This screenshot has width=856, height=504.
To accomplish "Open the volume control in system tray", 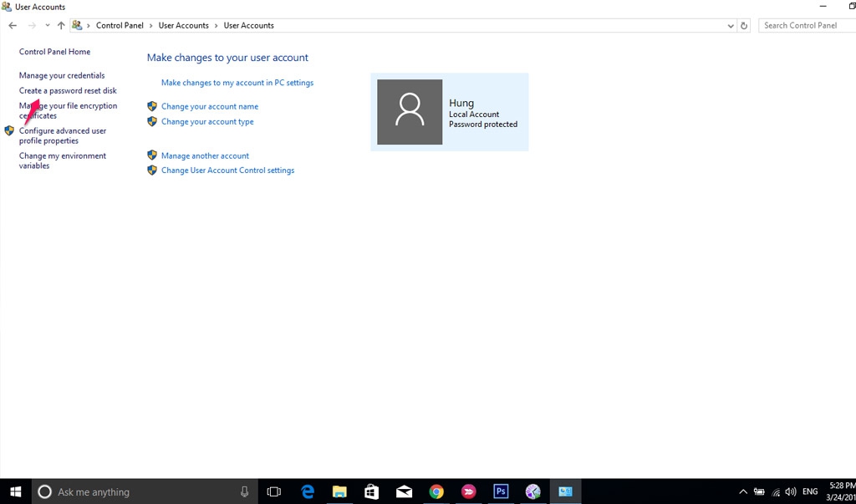I will (x=791, y=491).
